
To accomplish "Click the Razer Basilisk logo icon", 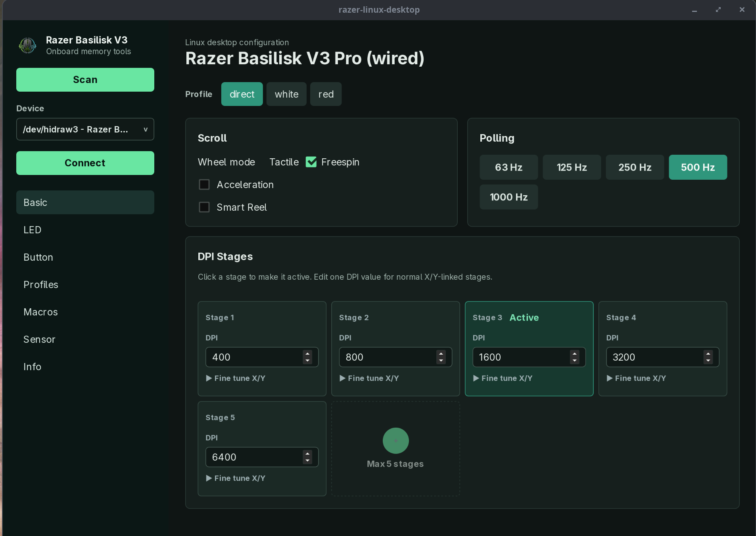I will (x=28, y=46).
